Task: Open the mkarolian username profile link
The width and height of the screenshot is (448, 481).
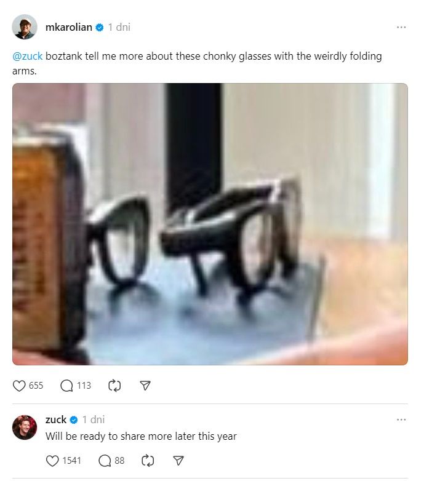Action: (69, 27)
